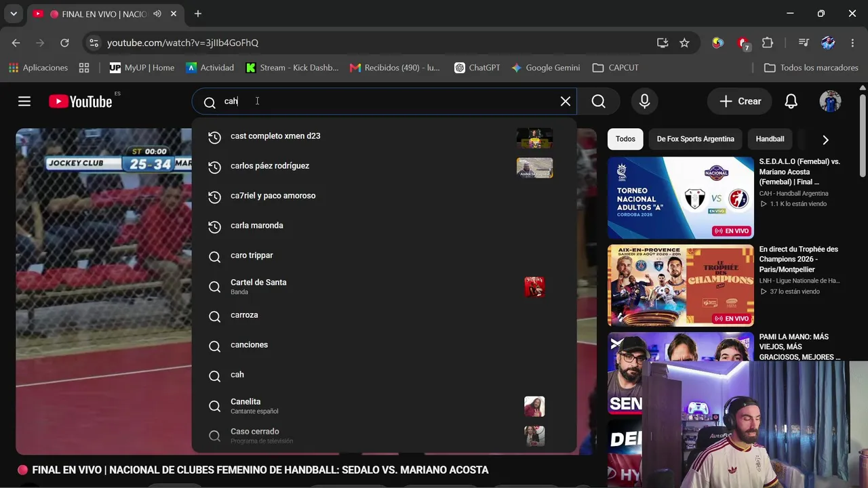Viewport: 868px width, 488px height.
Task: Choose suggestion 'Canelita'
Action: (384, 405)
